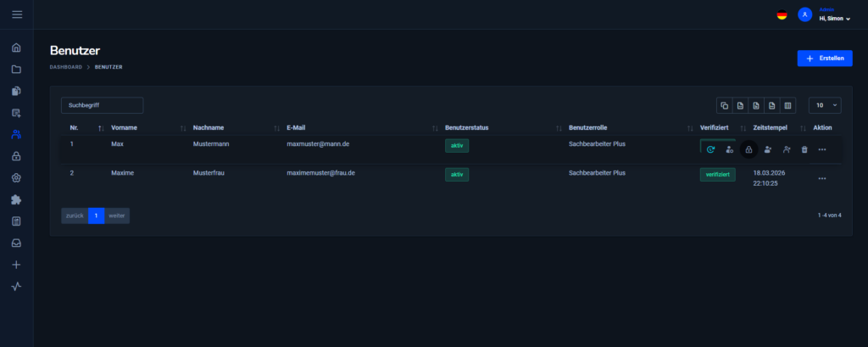The height and width of the screenshot is (347, 868).
Task: Click the aktiv badge for Max
Action: 457,146
